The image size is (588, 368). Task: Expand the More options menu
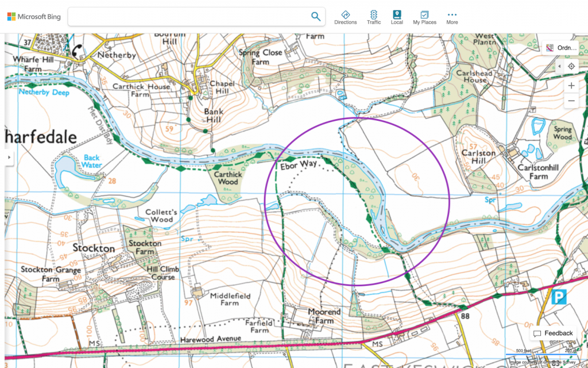(x=452, y=17)
